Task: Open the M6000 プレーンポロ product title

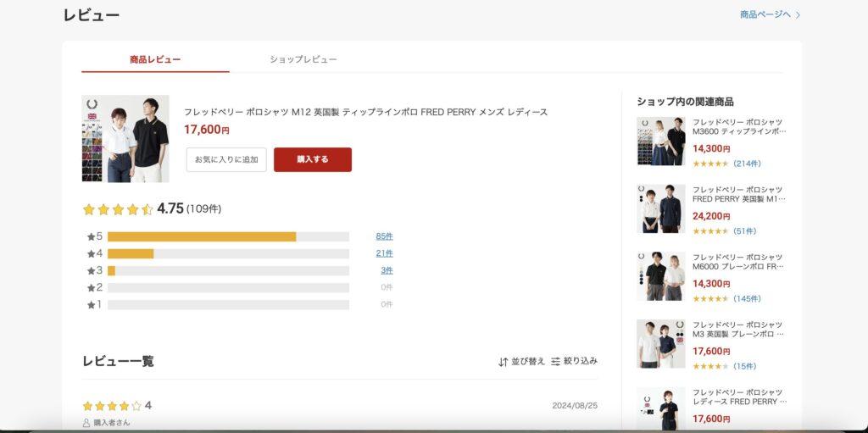Action: click(x=738, y=262)
